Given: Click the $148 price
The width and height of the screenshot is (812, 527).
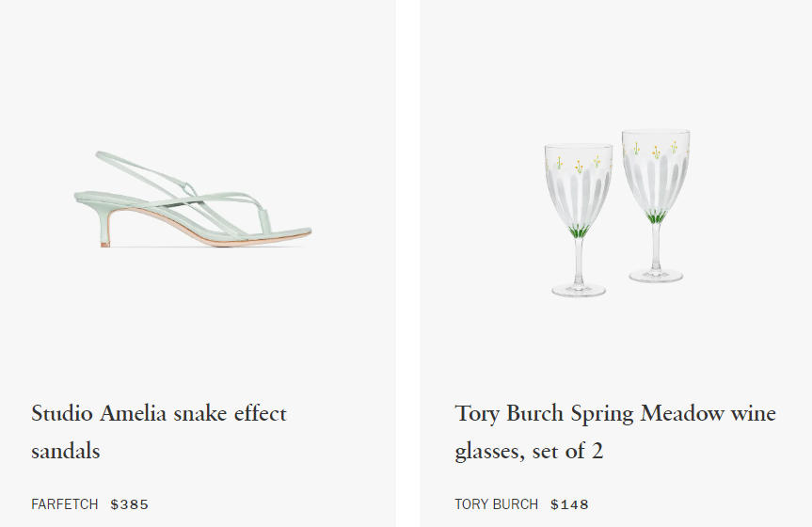Looking at the screenshot, I should tap(569, 504).
